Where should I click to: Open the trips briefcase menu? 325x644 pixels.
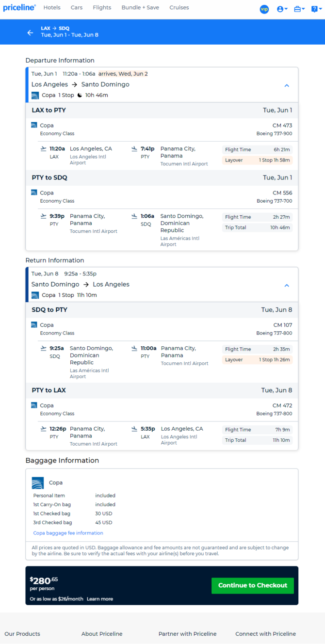tap(299, 9)
